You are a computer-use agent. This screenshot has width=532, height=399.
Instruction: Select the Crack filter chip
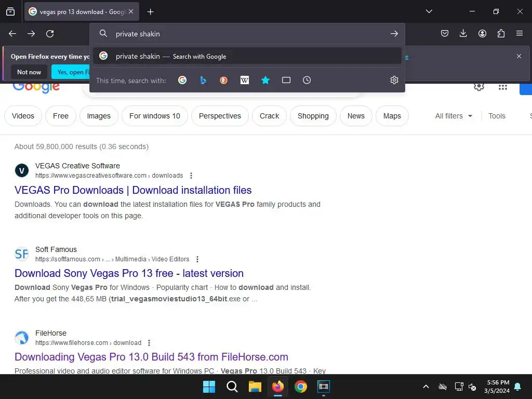pyautogui.click(x=270, y=116)
